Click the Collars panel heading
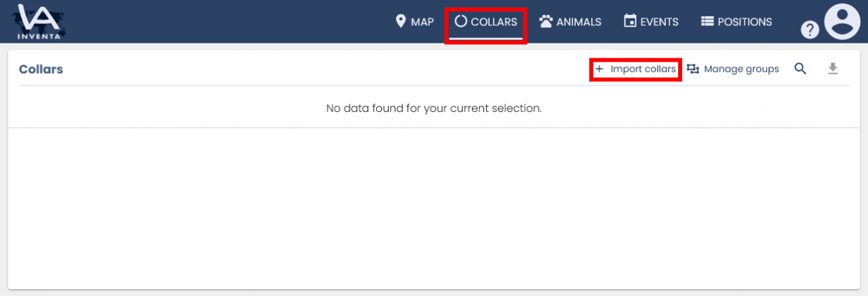Image resolution: width=868 pixels, height=296 pixels. [x=41, y=69]
